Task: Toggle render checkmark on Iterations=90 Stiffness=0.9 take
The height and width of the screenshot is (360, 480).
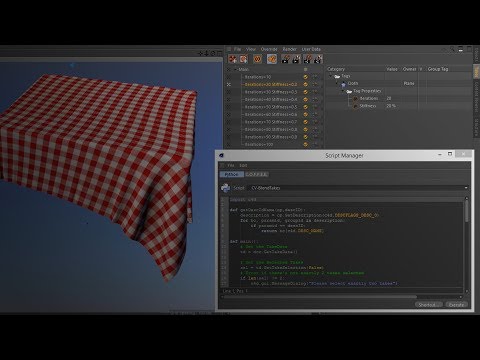Action: (305, 137)
